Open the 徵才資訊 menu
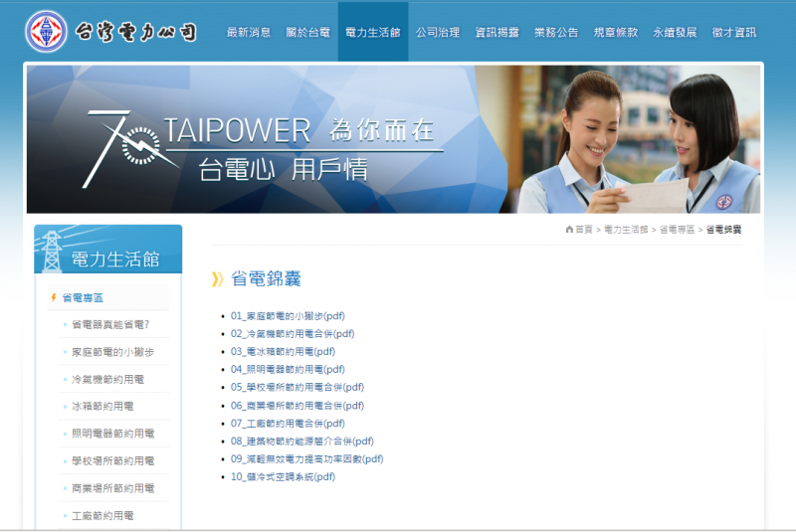 pos(734,33)
